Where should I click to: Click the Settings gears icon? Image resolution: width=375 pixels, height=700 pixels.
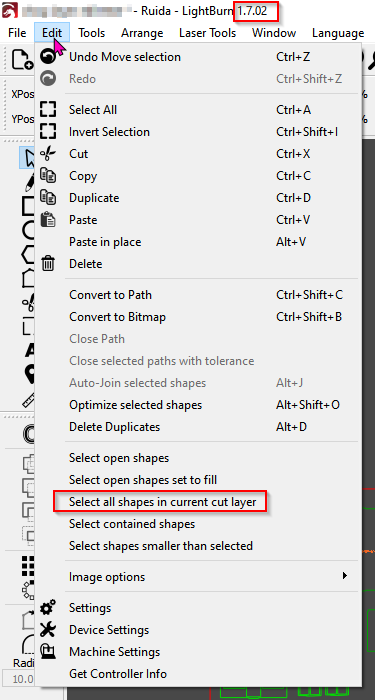48,608
